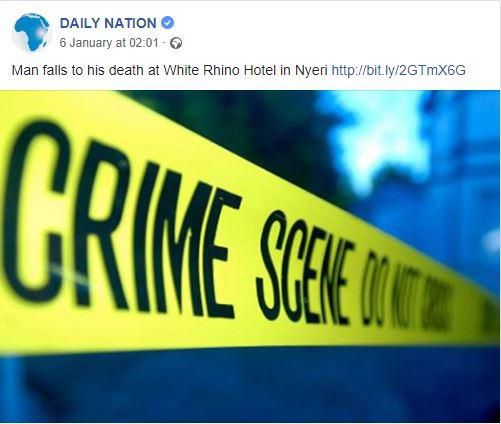Click the word SCENE on the yellow tape
The width and height of the screenshot is (501, 424).
[305, 267]
